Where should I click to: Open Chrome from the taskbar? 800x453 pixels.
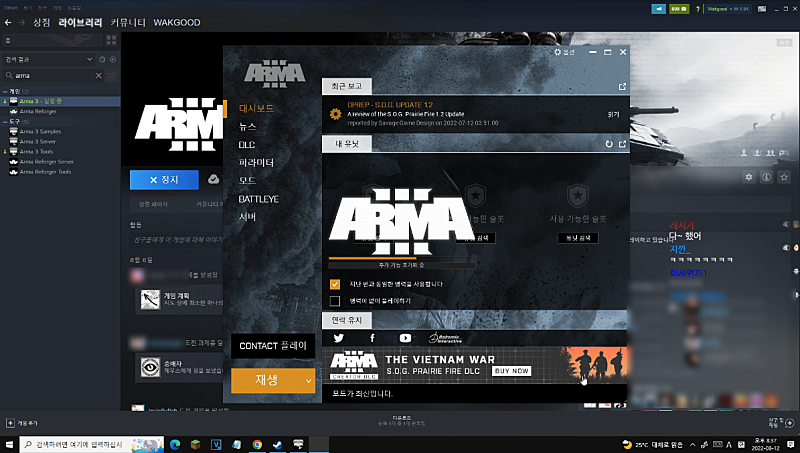click(x=257, y=444)
